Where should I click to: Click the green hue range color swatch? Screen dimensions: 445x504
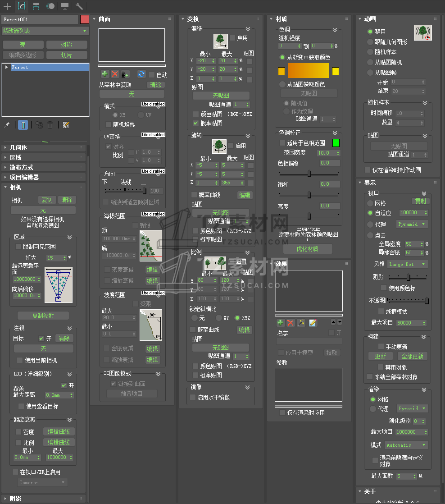[x=336, y=143]
